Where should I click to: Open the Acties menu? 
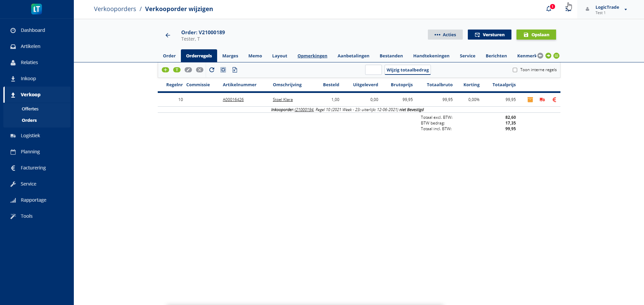445,35
